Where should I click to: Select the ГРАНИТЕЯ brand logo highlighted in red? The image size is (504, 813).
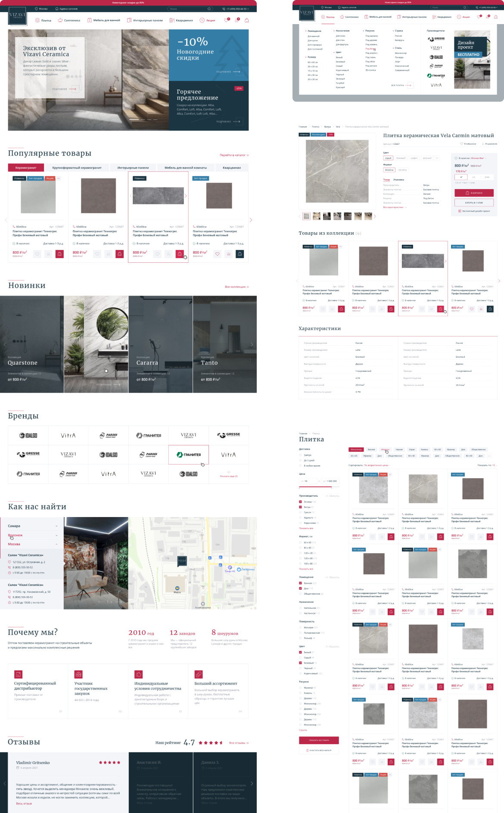click(189, 455)
